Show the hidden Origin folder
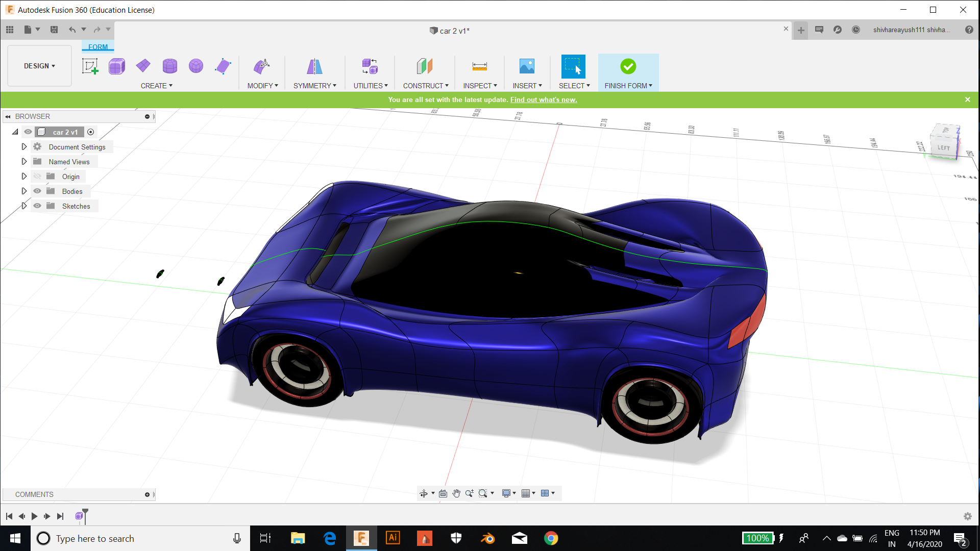The image size is (980, 551). (x=37, y=176)
